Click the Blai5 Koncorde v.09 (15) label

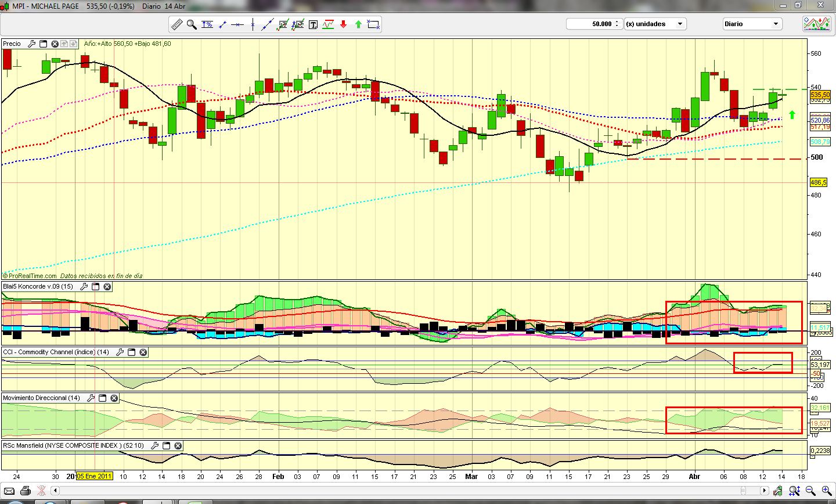click(x=38, y=287)
